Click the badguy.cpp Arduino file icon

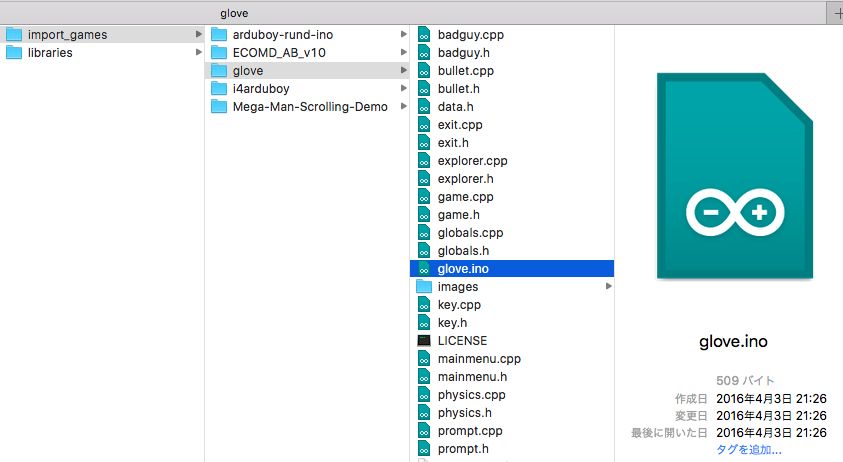(424, 35)
